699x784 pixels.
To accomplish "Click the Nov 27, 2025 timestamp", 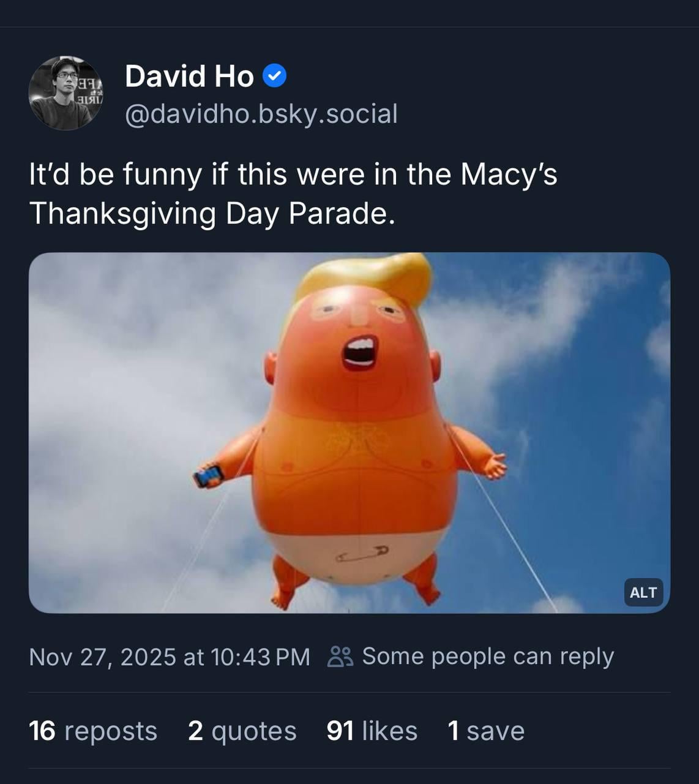I will point(170,657).
